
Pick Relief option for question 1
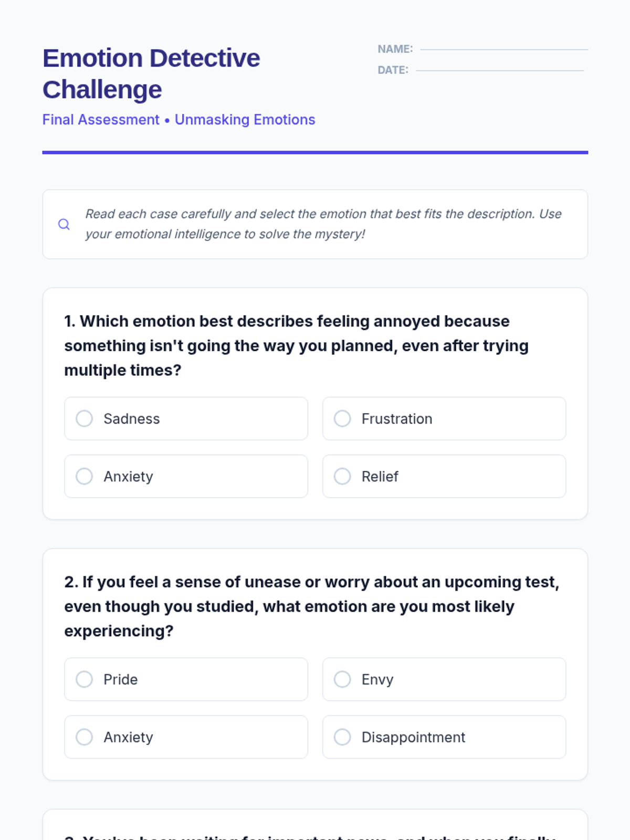[444, 476]
